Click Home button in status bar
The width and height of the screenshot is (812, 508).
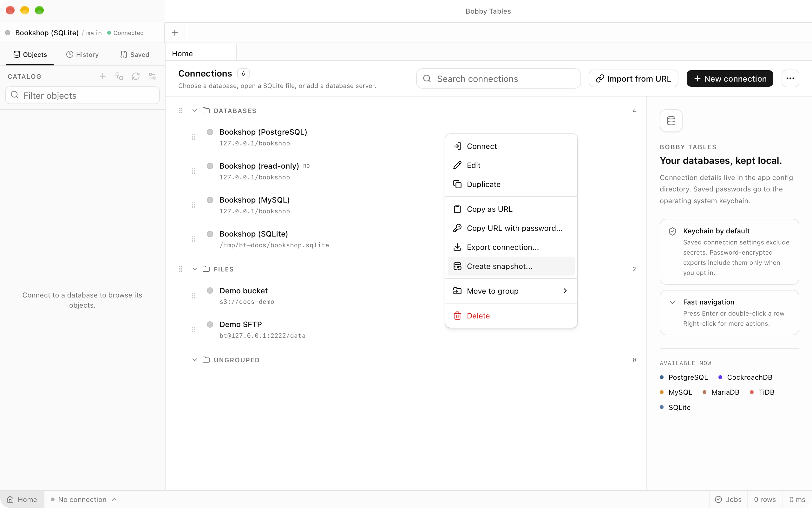pyautogui.click(x=22, y=499)
